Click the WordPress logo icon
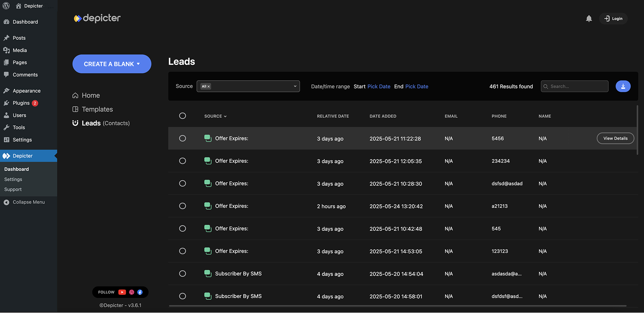 click(6, 6)
